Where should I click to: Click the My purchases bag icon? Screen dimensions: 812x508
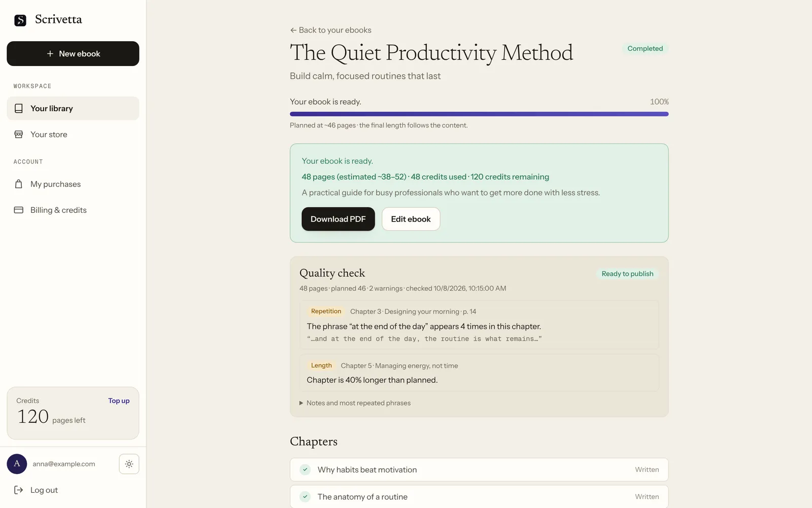coord(19,184)
